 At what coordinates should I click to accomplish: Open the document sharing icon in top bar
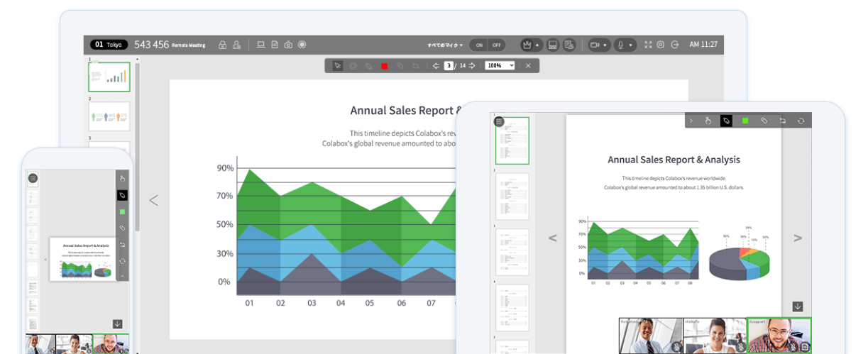click(x=275, y=45)
